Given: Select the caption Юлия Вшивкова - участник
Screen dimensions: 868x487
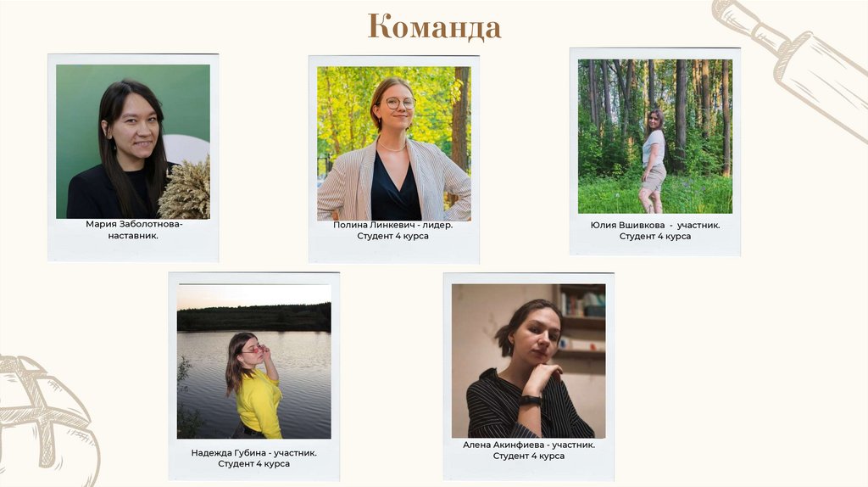Looking at the screenshot, I should (x=655, y=225).
